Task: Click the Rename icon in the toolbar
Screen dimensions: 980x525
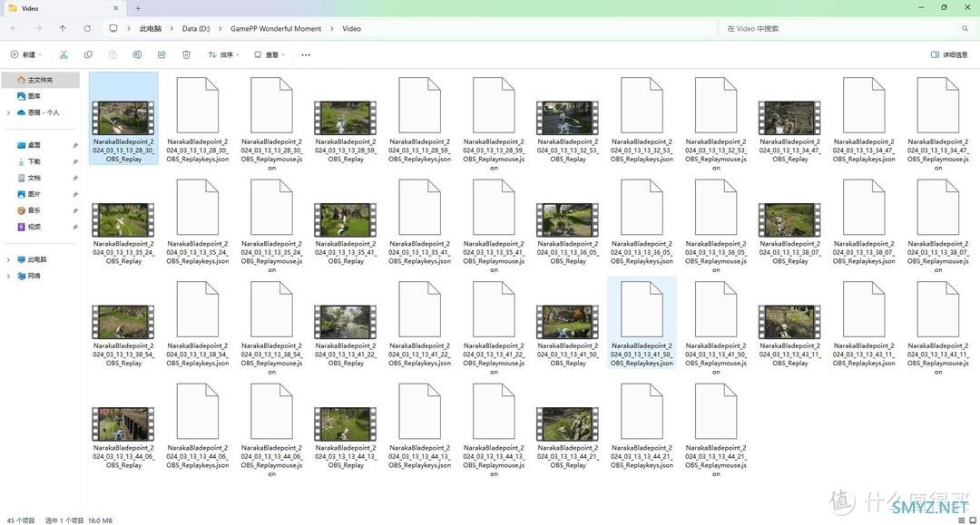Action: [137, 55]
